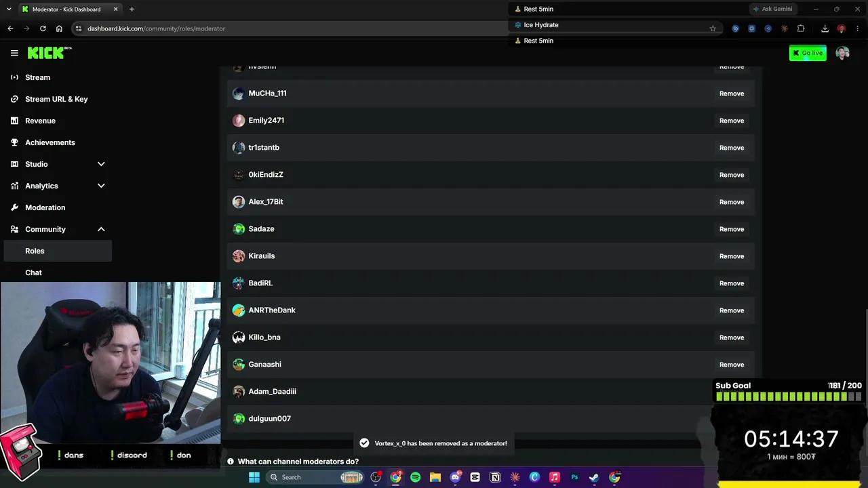868x488 pixels.
Task: Click the info icon beside moderators question
Action: click(231, 462)
